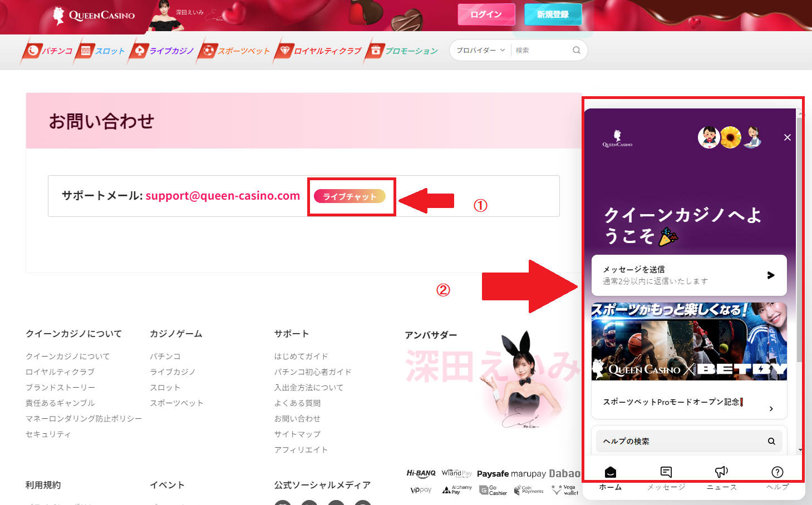This screenshot has height=505, width=812.
Task: Click the Vega wallet logo
Action: point(564,490)
